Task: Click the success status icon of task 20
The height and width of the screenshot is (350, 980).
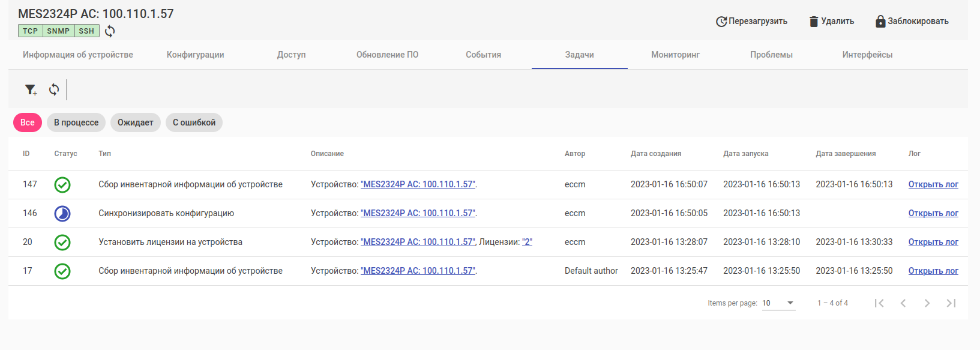Action: [62, 242]
